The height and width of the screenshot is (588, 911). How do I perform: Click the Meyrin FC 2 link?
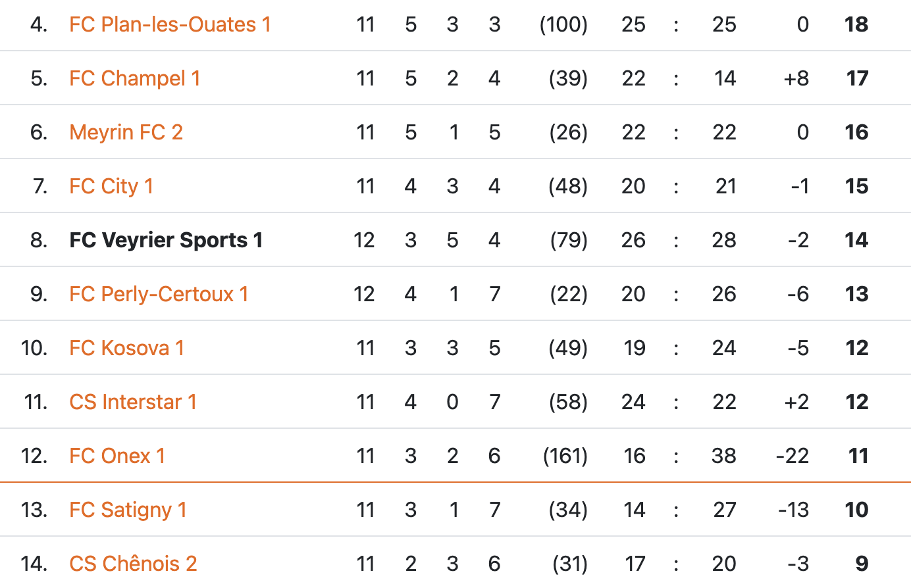pos(126,133)
